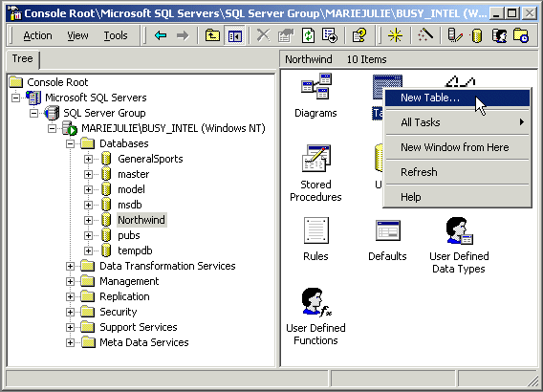The height and width of the screenshot is (392, 543).
Task: Click the console title bar system icon
Action: pos(15,13)
